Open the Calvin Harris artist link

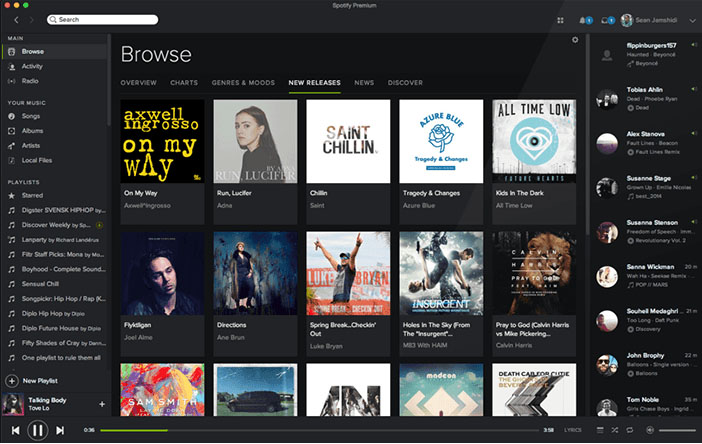click(514, 346)
